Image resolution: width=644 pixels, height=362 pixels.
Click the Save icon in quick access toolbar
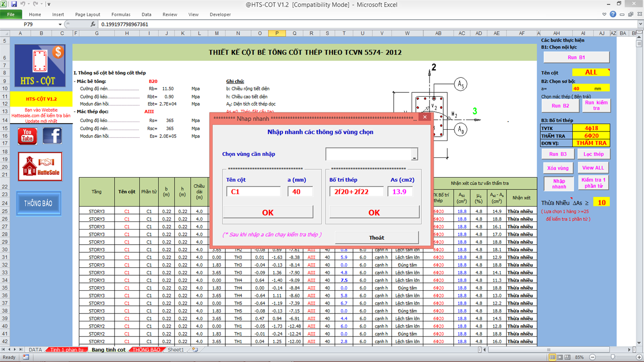14,4
